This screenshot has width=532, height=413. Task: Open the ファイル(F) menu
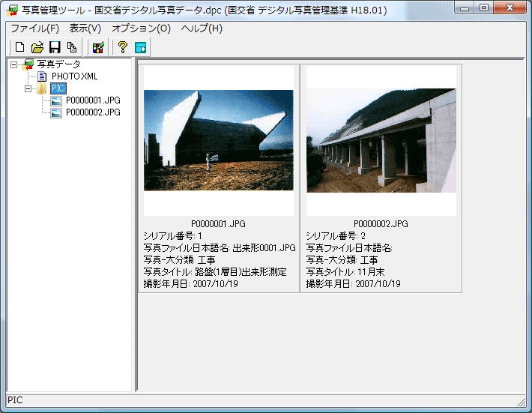[x=34, y=28]
